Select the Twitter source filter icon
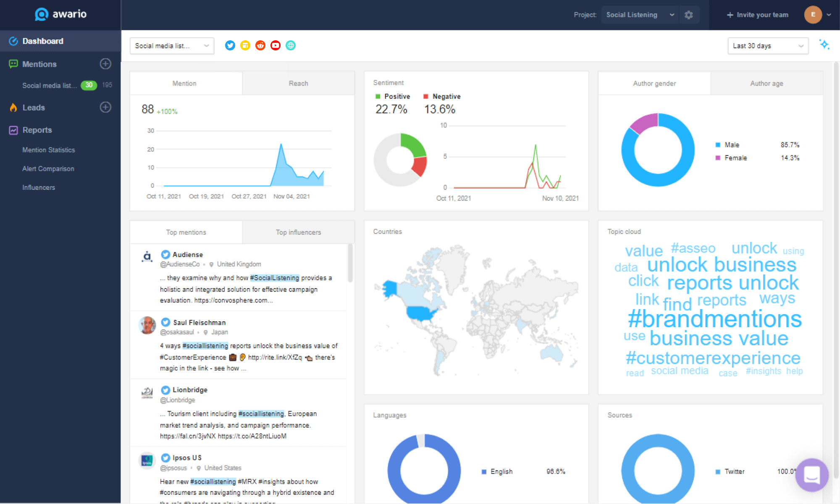Viewport: 840px width, 504px height. coord(230,45)
